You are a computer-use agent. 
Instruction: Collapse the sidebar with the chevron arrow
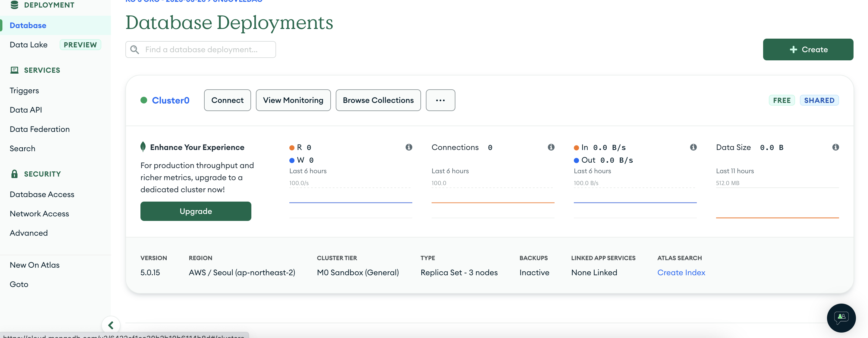111,325
